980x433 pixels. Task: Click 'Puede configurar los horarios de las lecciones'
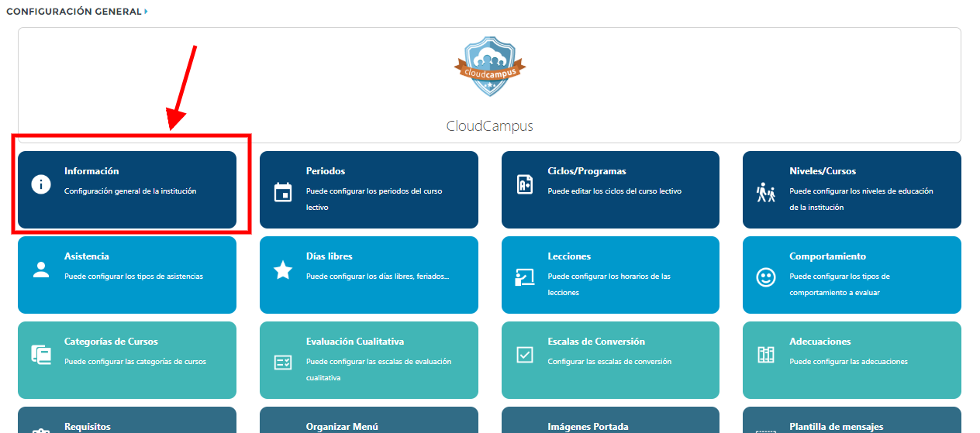[609, 284]
